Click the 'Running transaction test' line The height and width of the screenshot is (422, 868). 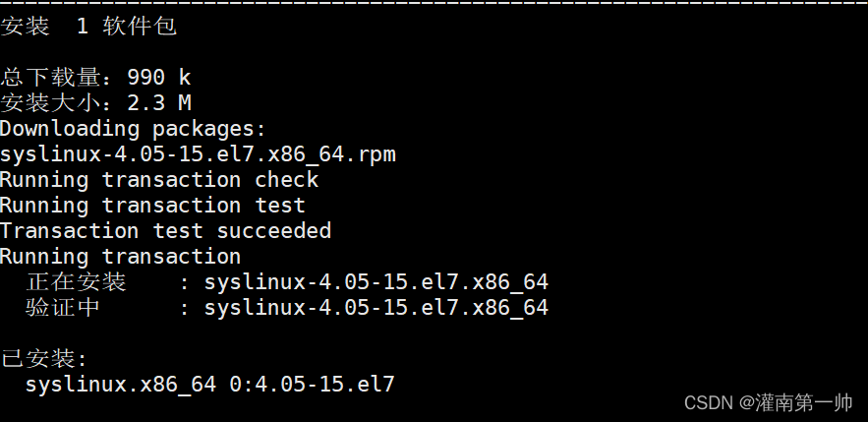152,206
